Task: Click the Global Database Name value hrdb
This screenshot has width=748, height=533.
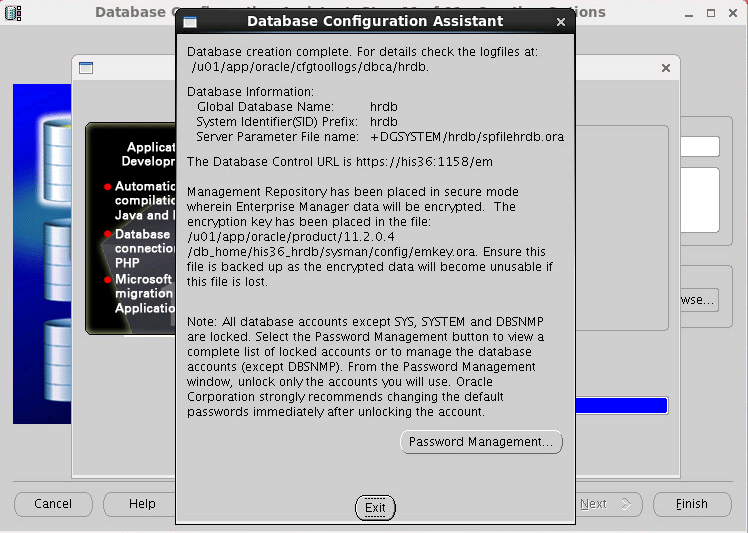Action: [x=384, y=107]
